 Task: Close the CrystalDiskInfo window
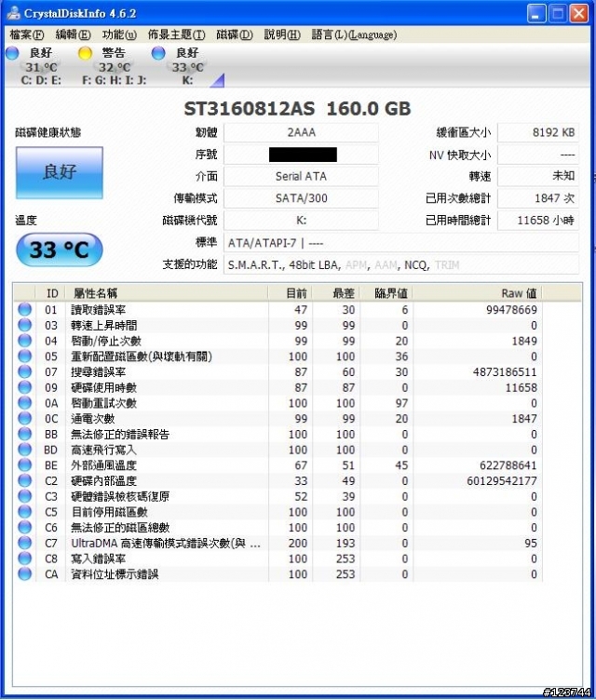(x=579, y=13)
